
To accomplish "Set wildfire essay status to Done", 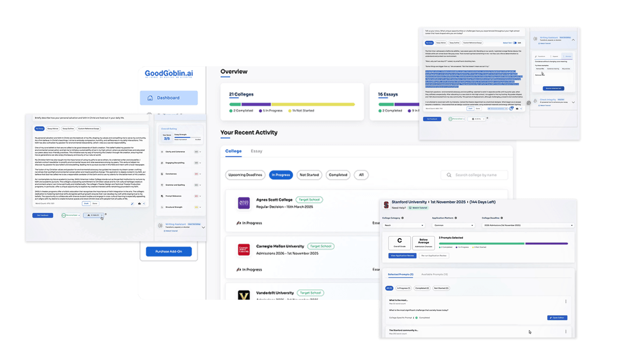I will [x=478, y=109].
